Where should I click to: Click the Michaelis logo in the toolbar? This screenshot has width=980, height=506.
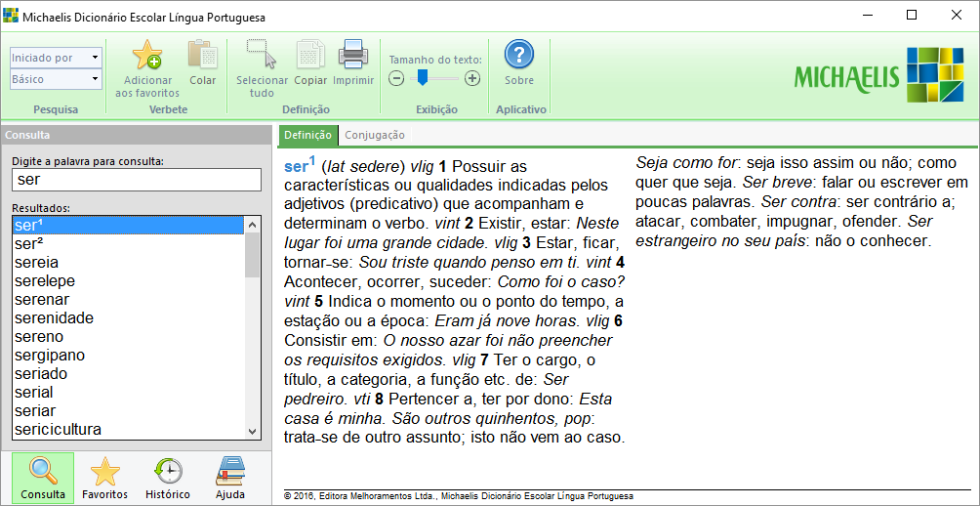tap(878, 74)
